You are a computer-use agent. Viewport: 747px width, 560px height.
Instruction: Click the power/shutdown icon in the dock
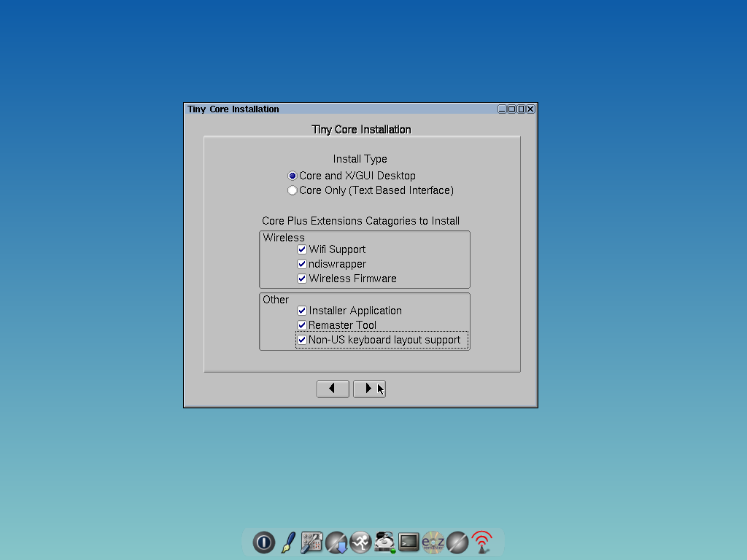pos(263,542)
